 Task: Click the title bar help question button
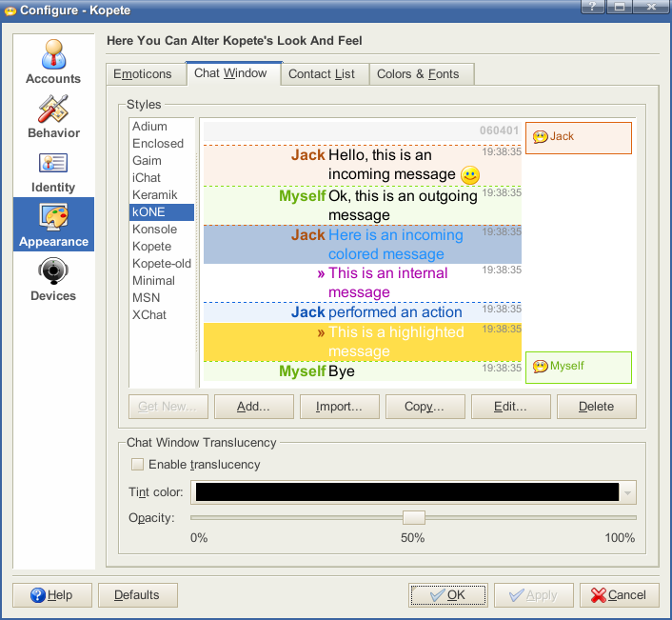click(593, 7)
